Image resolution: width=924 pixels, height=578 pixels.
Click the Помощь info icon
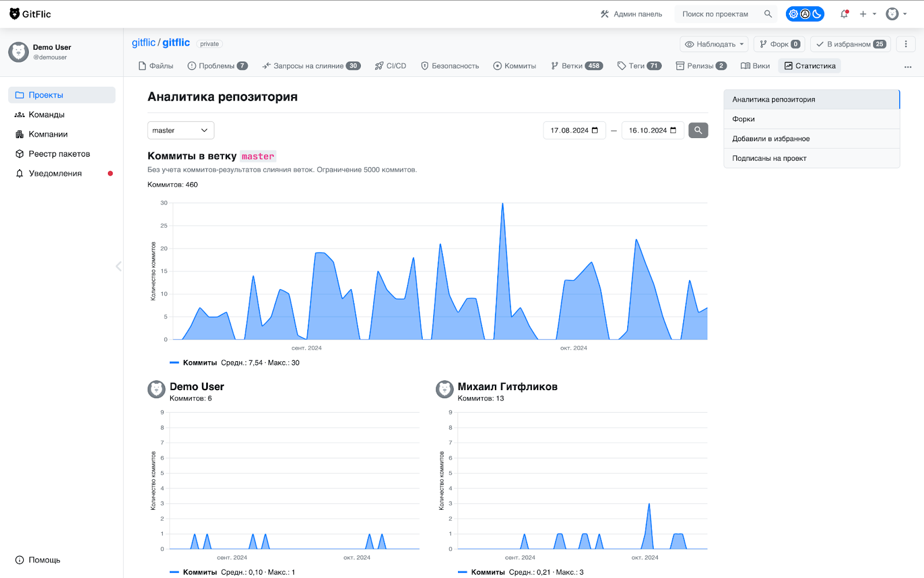pyautogui.click(x=20, y=560)
